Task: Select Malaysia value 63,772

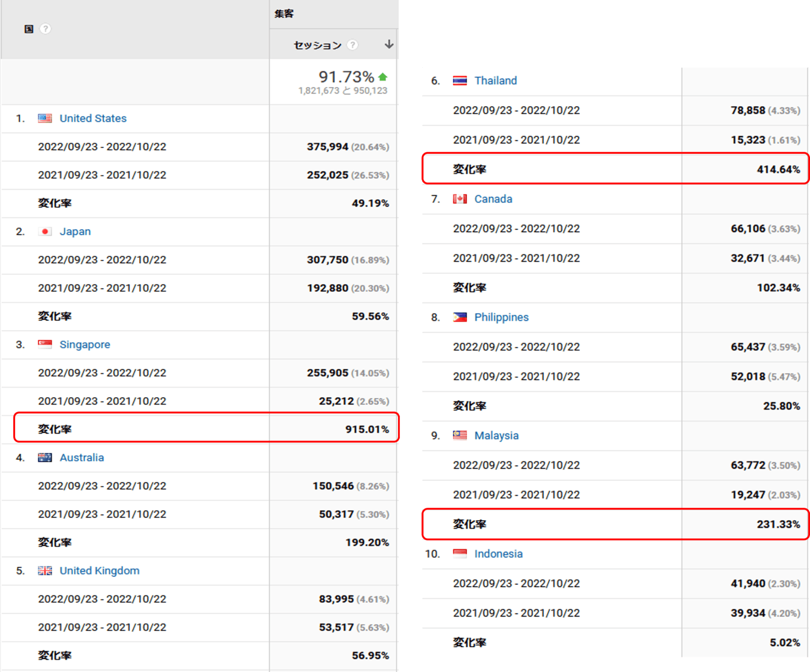Action: (x=748, y=465)
